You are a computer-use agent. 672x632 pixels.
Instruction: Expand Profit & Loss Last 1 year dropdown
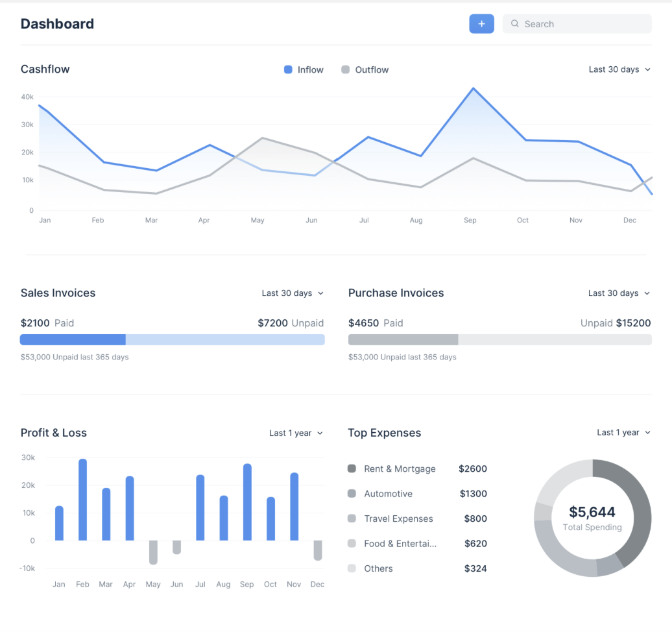296,433
